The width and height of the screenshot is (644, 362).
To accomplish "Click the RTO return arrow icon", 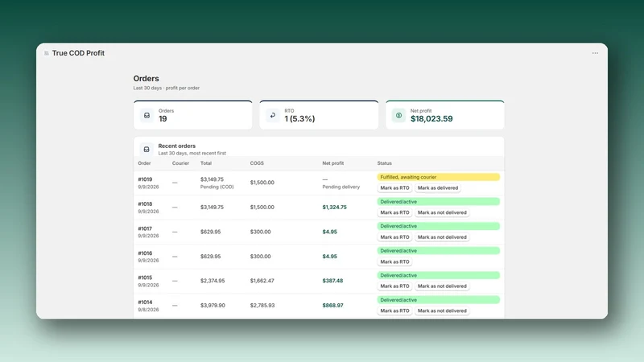I will tap(273, 115).
